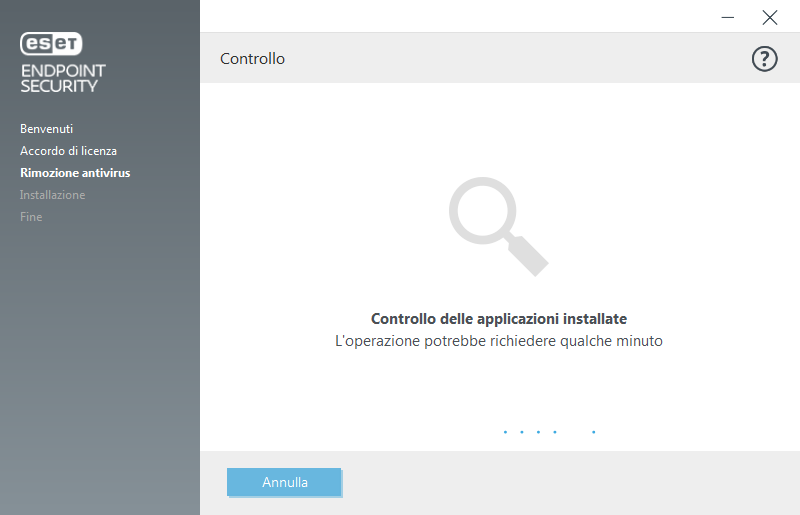Click the magnifying glass scan icon
The height and width of the screenshot is (515, 800).
click(x=498, y=227)
